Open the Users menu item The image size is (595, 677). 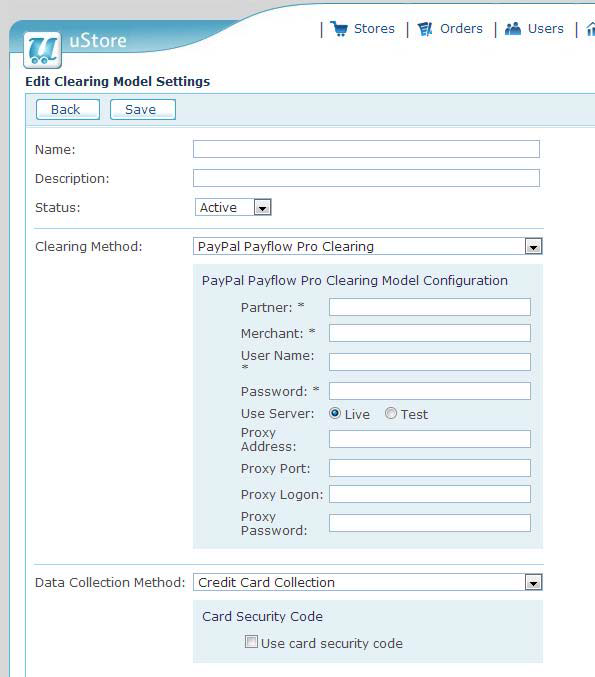tap(546, 29)
